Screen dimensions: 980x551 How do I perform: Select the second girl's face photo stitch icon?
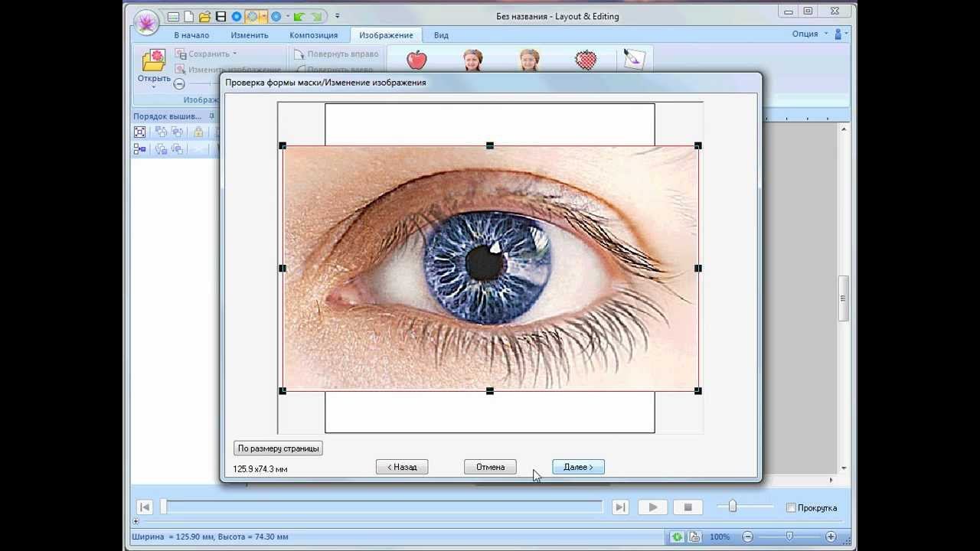(529, 60)
